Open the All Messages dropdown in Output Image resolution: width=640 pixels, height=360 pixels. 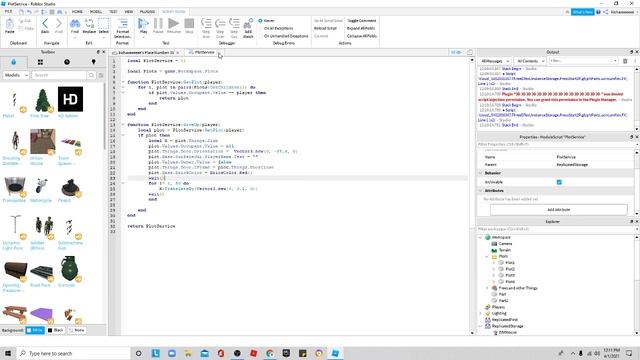click(x=495, y=61)
